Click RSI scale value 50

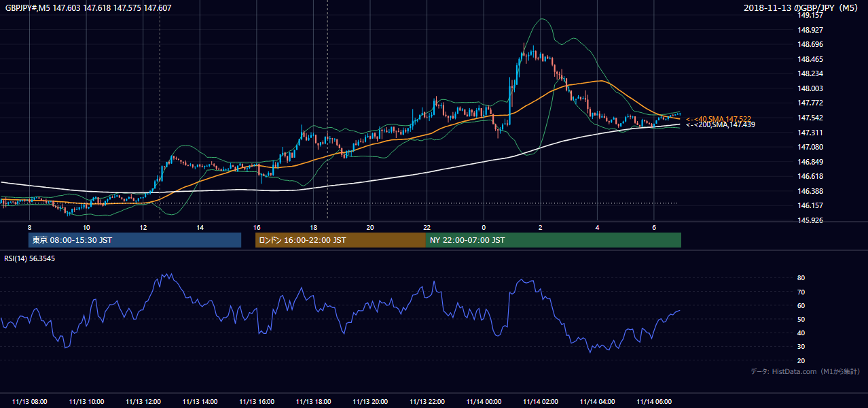801,319
